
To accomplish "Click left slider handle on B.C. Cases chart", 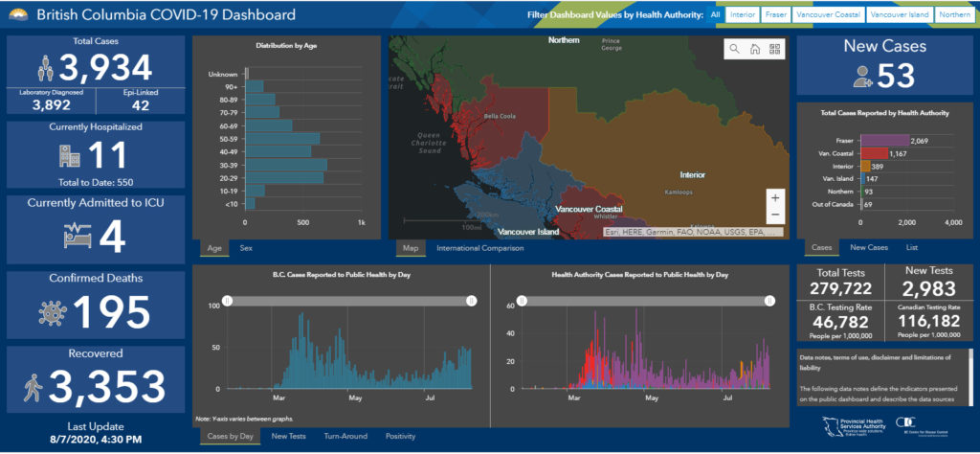I will tap(228, 301).
